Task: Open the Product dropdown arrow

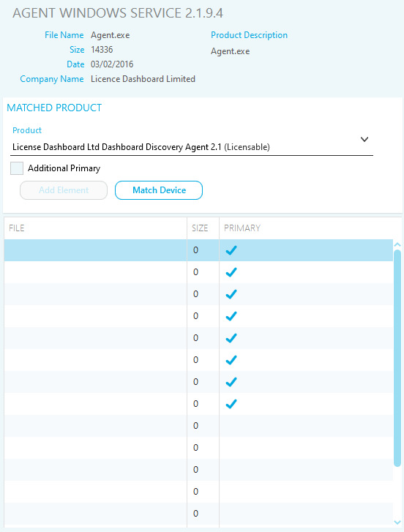Action: tap(364, 140)
